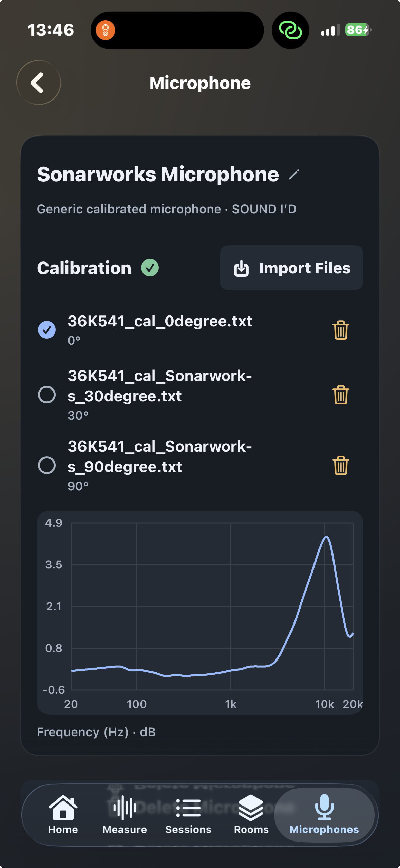Tap the Frequency (Hz) · dB caption

click(x=96, y=732)
